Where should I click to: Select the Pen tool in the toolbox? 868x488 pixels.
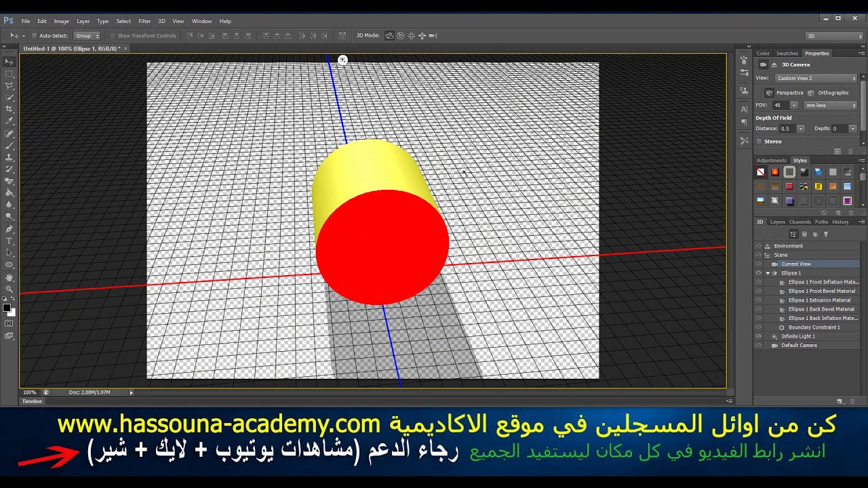(9, 228)
